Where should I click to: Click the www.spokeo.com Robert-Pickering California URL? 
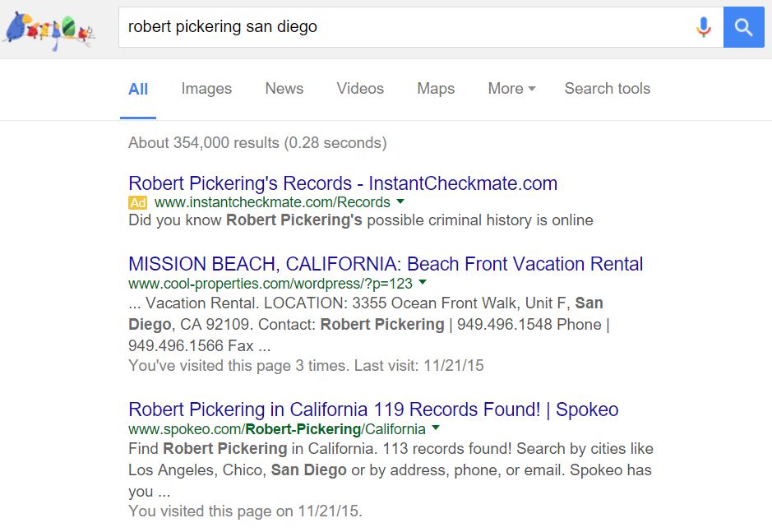277,429
